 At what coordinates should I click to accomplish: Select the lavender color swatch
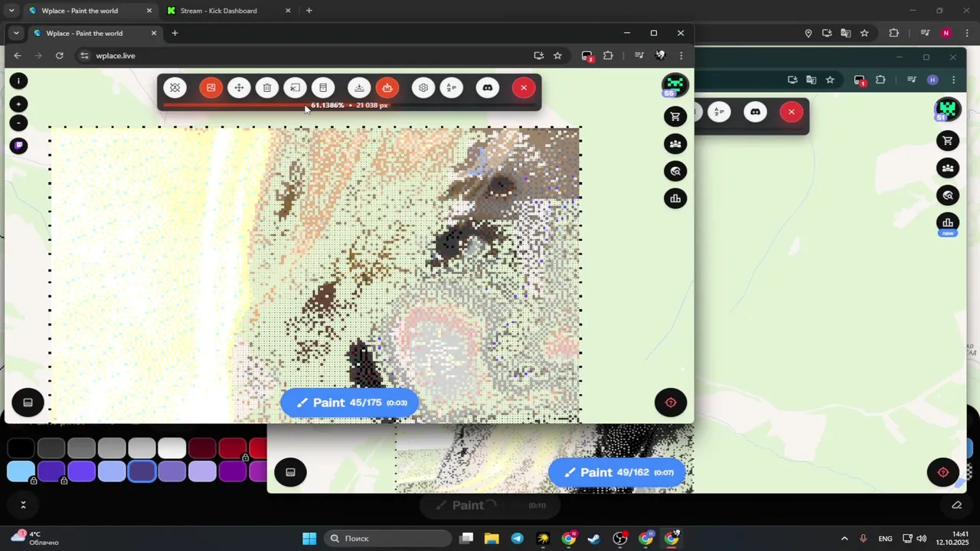202,471
